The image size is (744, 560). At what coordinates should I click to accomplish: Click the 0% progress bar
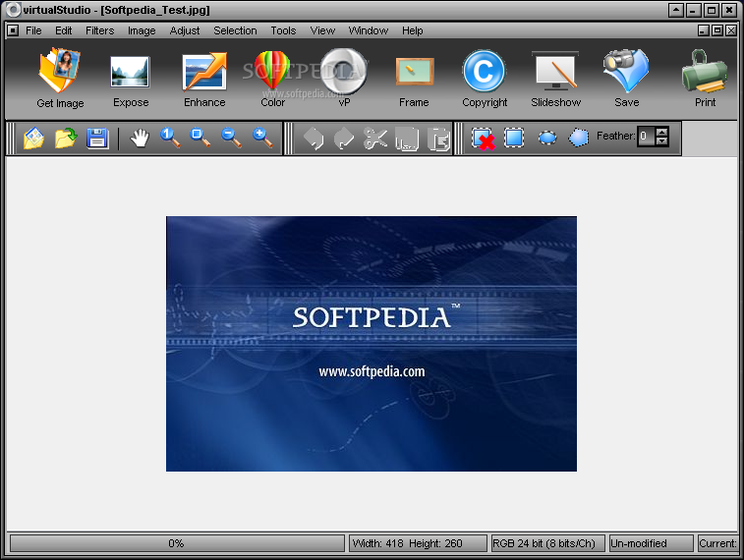coord(177,543)
